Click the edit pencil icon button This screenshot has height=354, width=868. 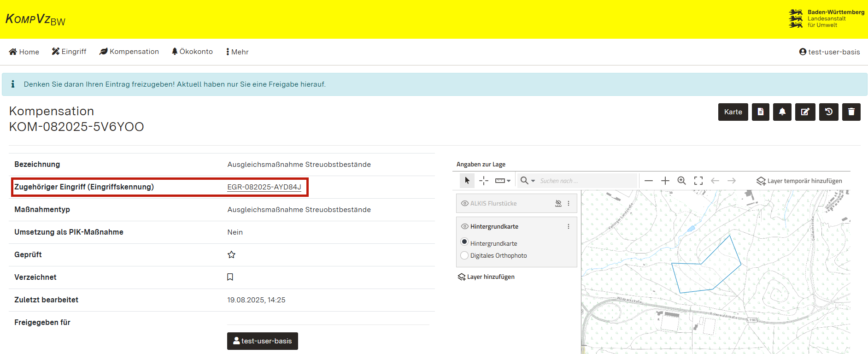[x=805, y=112]
